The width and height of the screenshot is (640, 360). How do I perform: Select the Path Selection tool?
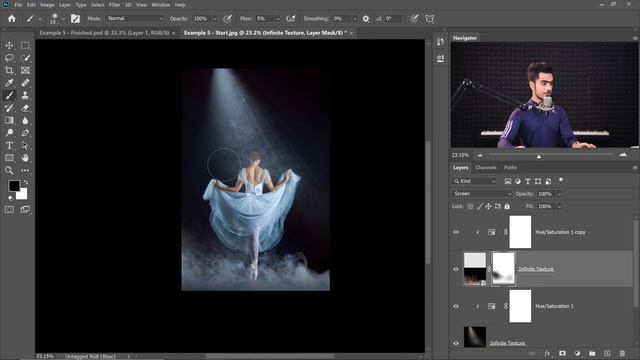click(x=25, y=145)
